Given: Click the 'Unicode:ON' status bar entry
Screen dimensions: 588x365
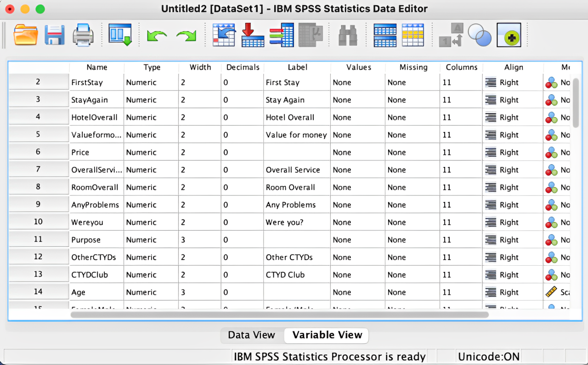Looking at the screenshot, I should pyautogui.click(x=489, y=357).
